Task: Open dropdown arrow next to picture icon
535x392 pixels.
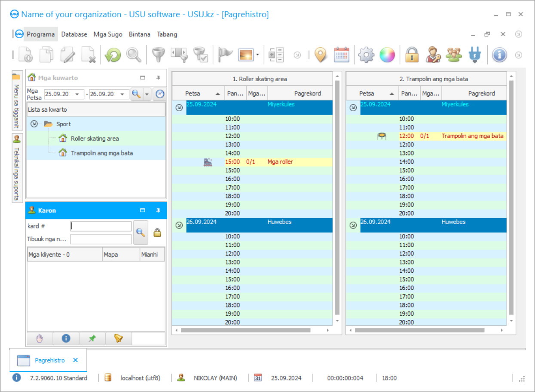Action: [x=257, y=55]
